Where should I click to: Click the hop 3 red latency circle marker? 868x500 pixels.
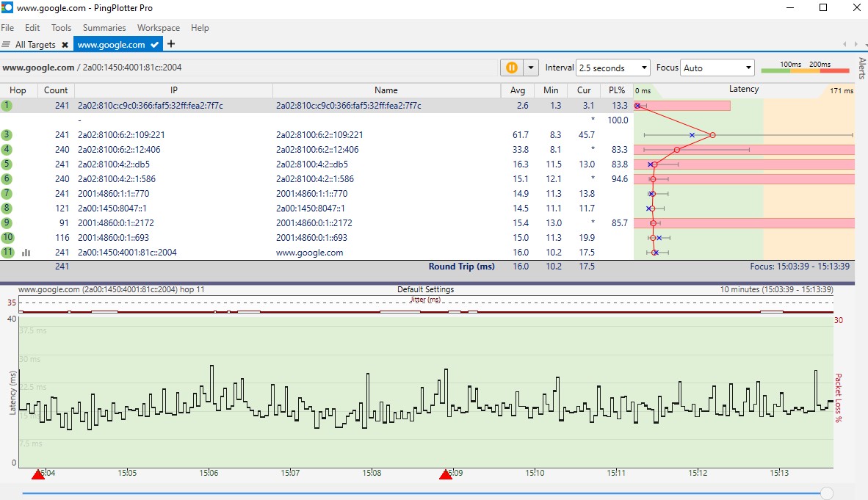tap(712, 135)
